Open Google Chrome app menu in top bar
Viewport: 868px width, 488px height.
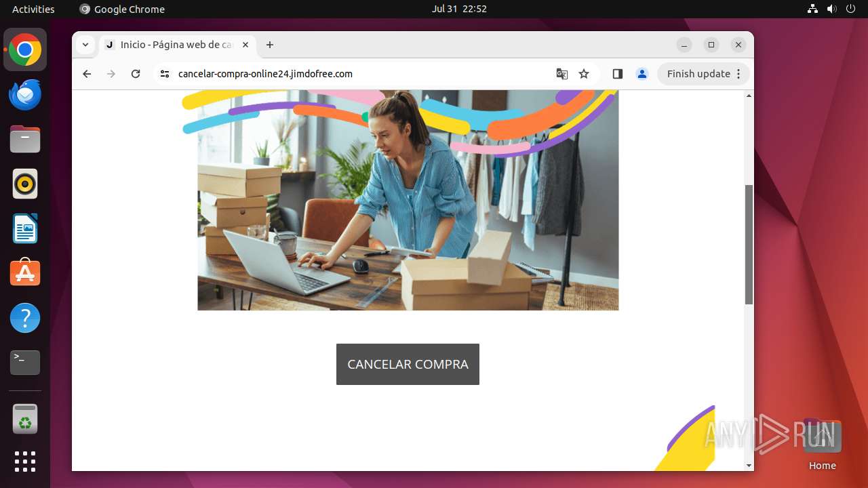pyautogui.click(x=122, y=9)
